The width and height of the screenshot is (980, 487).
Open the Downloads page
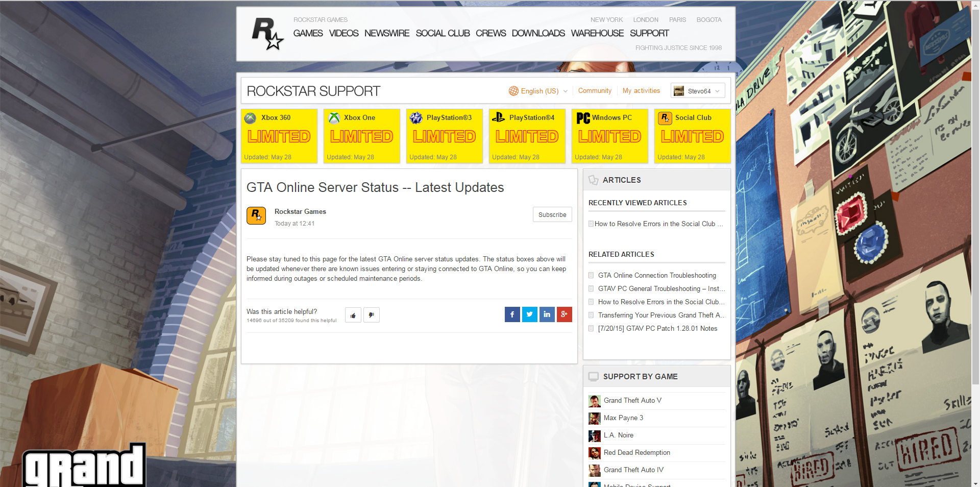coord(538,33)
